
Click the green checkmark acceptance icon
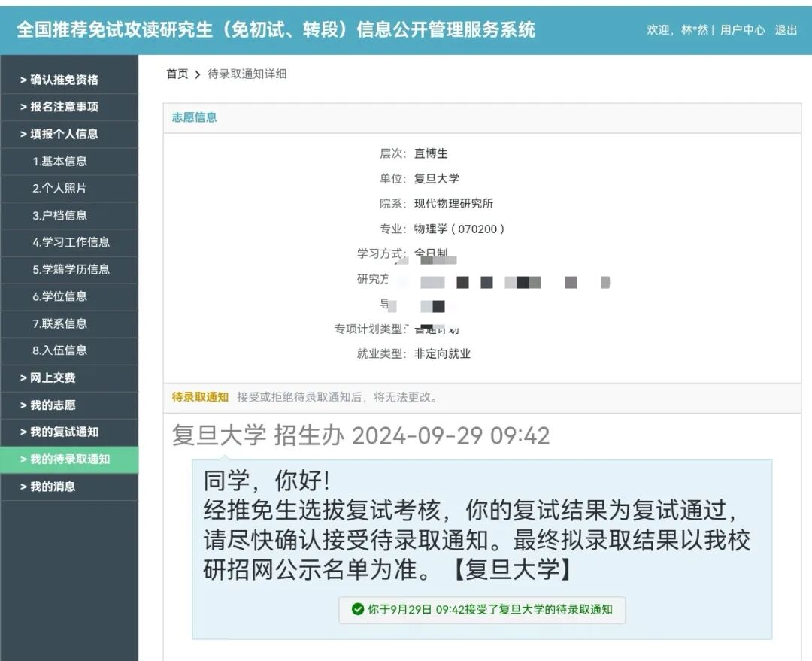pyautogui.click(x=357, y=609)
